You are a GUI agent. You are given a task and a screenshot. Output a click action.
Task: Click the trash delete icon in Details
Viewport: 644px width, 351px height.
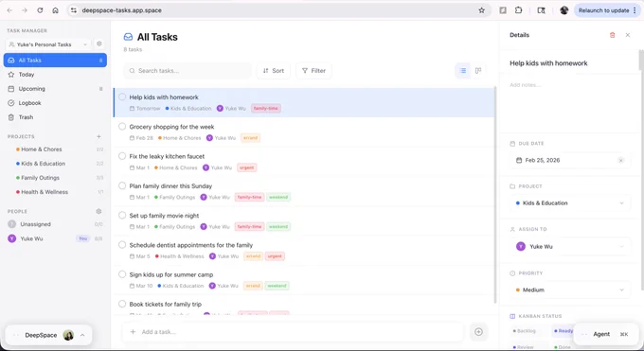tap(612, 35)
